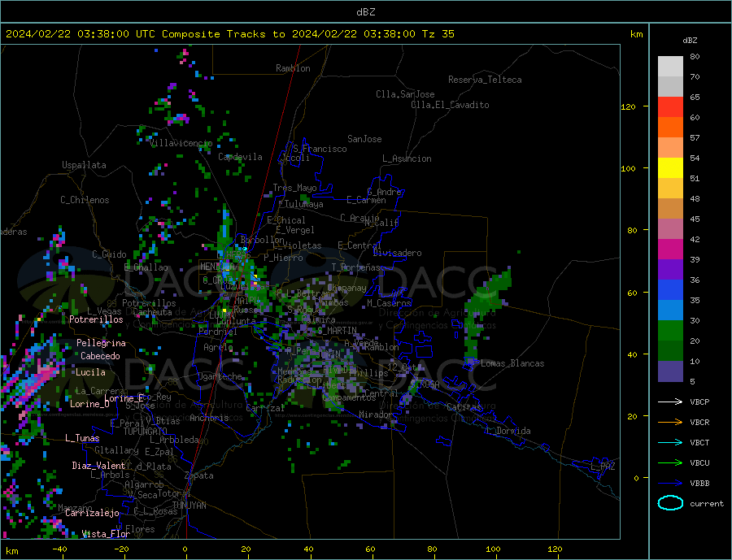This screenshot has height=560, width=732.
Task: Click the 'Pellegrina' map label
Action: click(x=102, y=344)
